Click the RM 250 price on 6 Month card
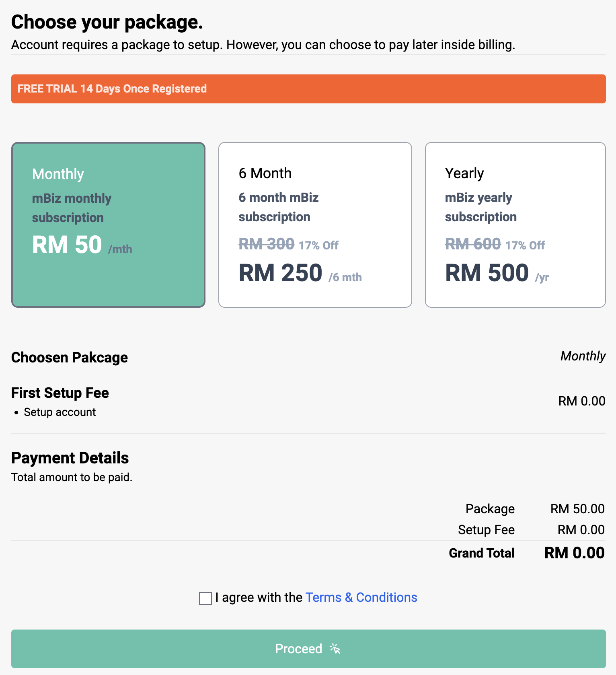The image size is (616, 675). pos(280,273)
